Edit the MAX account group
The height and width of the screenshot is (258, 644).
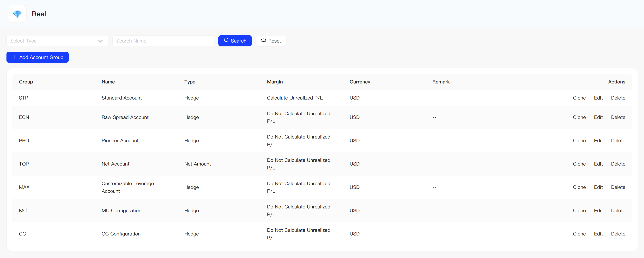click(598, 187)
